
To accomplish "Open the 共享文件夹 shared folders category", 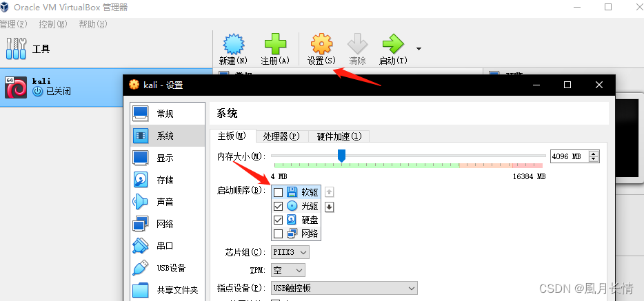I will 168,291.
